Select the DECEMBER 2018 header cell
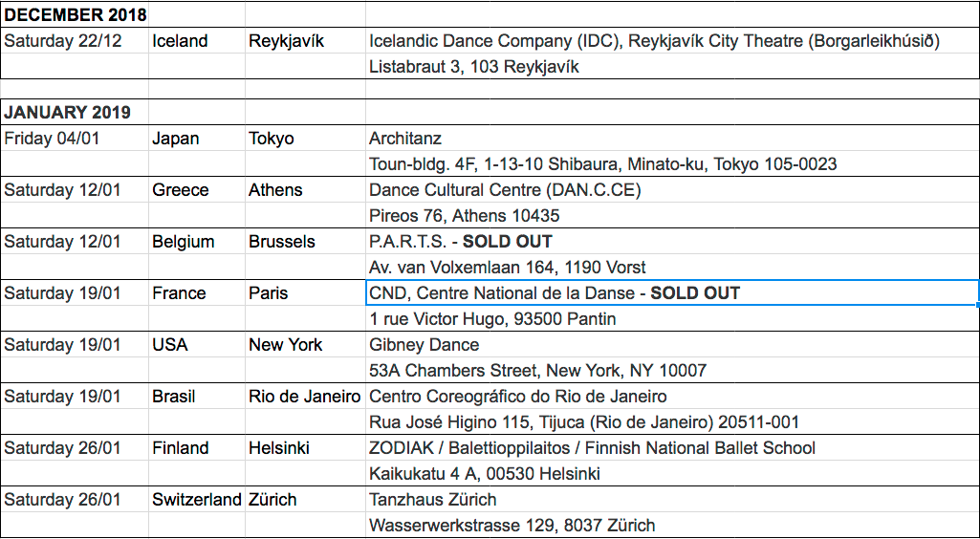The image size is (980, 539). pos(75,15)
